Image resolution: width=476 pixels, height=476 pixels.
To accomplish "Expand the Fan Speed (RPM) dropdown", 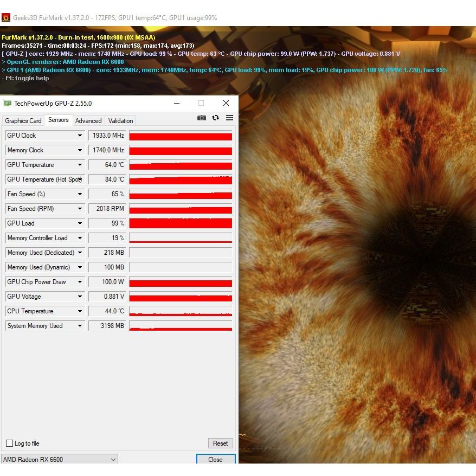I will (x=80, y=209).
